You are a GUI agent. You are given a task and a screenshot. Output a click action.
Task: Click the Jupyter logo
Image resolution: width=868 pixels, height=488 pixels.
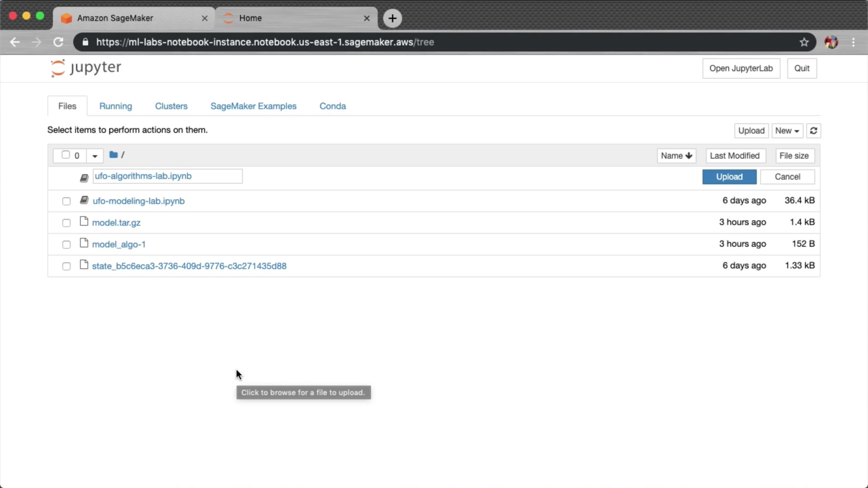86,68
